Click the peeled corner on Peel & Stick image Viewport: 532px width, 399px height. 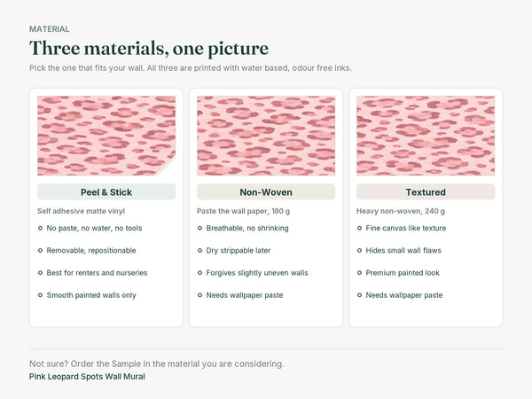click(169, 168)
